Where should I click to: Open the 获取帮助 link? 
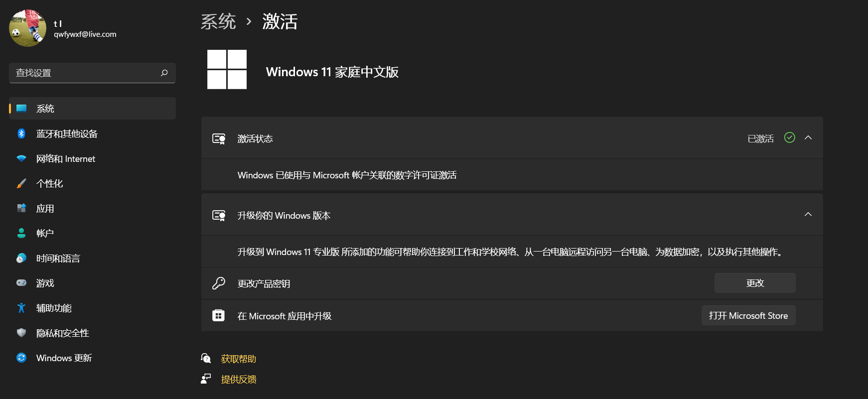click(239, 359)
